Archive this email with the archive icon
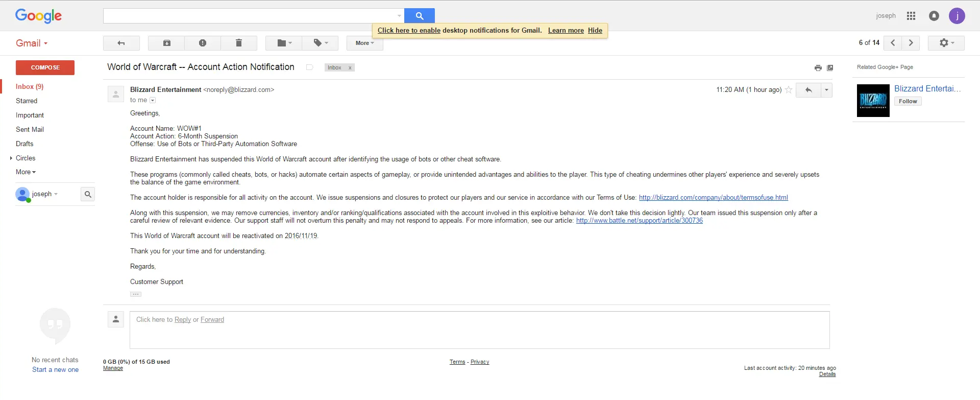 (167, 43)
